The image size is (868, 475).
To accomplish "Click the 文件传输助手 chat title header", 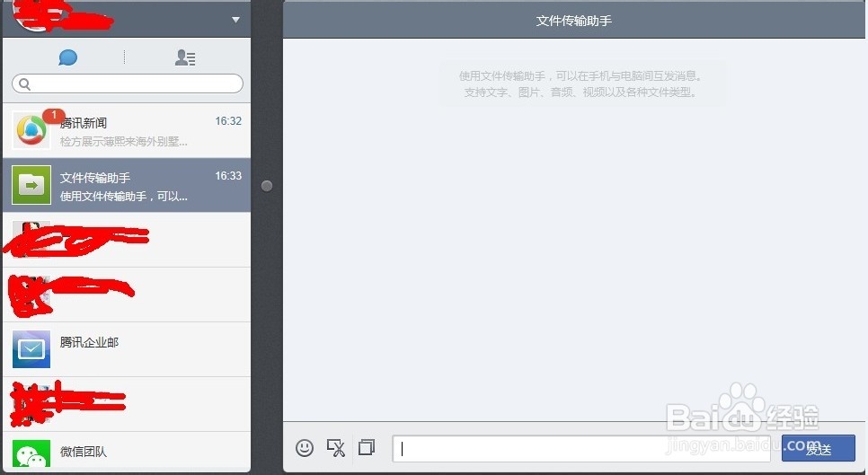I will tap(574, 21).
